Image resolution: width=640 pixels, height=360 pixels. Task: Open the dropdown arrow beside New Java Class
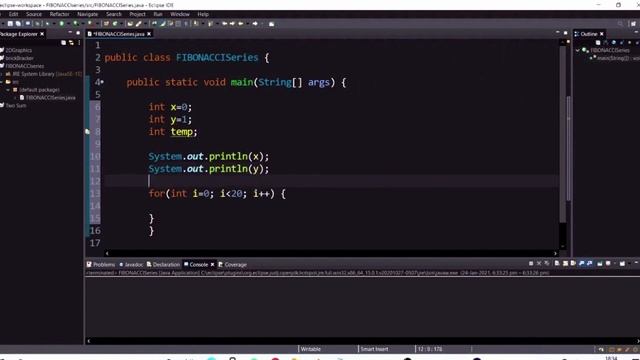tap(121, 24)
